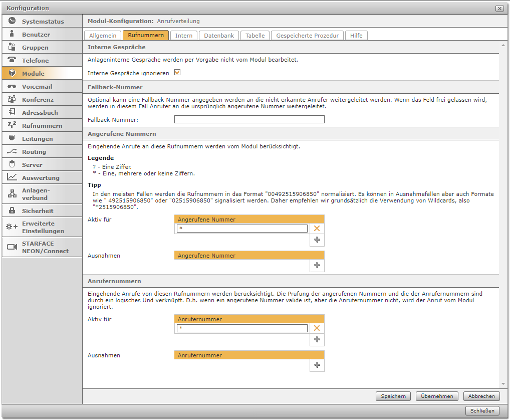The height and width of the screenshot is (420, 510).
Task: Switch to the Datenbank tab
Action: [x=219, y=36]
